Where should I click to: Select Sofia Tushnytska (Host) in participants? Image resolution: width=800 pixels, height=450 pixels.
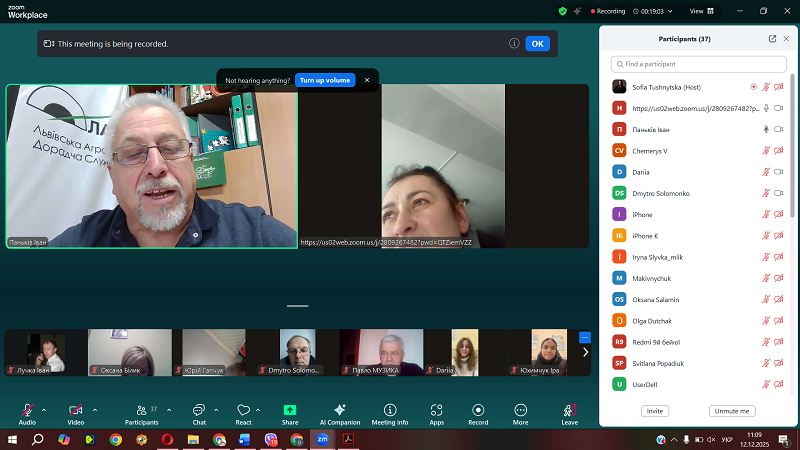tap(698, 87)
